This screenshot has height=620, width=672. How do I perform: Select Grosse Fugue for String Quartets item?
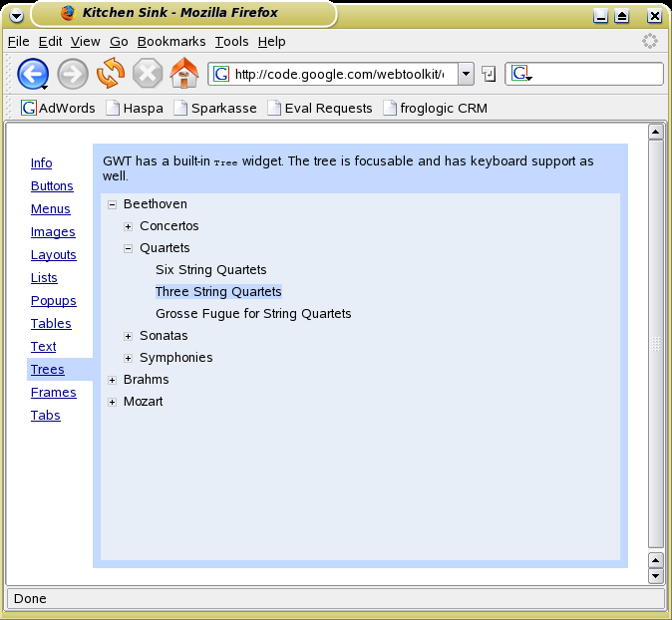point(253,314)
